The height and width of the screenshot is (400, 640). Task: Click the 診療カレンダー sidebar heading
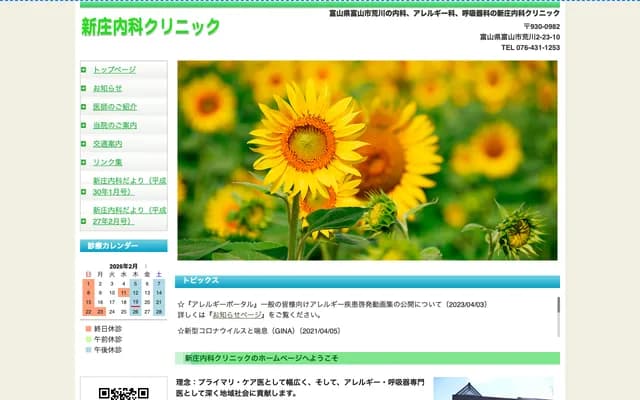[x=123, y=246]
